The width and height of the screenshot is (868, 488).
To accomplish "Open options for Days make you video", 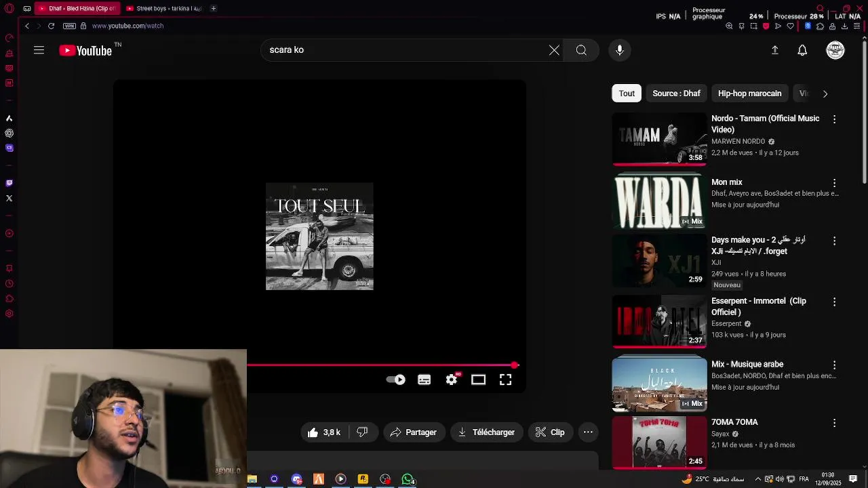I will [x=835, y=241].
